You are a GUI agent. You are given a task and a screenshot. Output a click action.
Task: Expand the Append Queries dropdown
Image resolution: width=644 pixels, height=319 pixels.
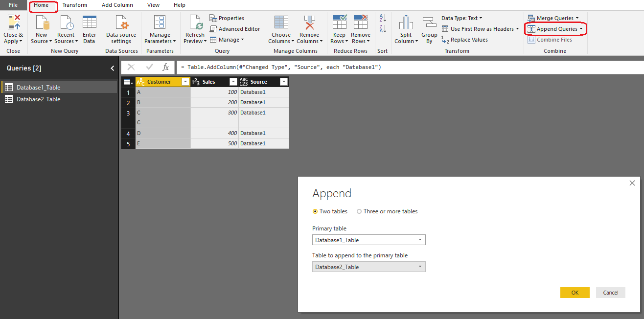pos(581,29)
